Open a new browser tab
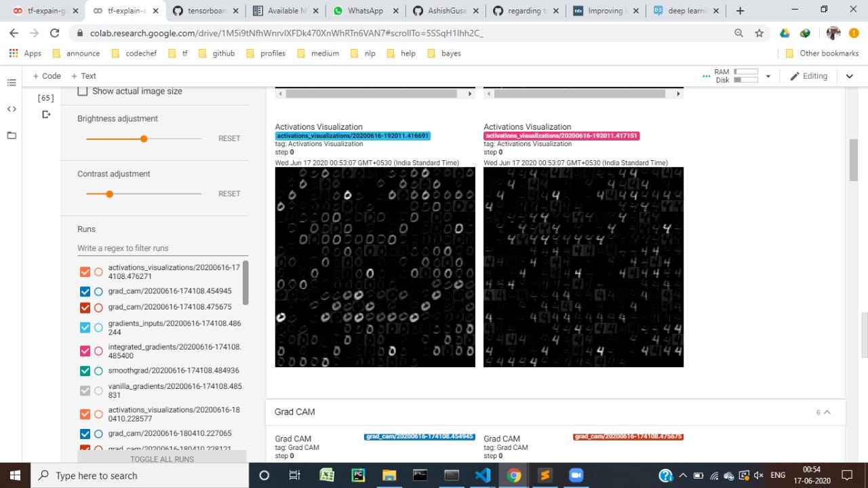Image resolution: width=868 pixels, height=488 pixels. coord(740,11)
